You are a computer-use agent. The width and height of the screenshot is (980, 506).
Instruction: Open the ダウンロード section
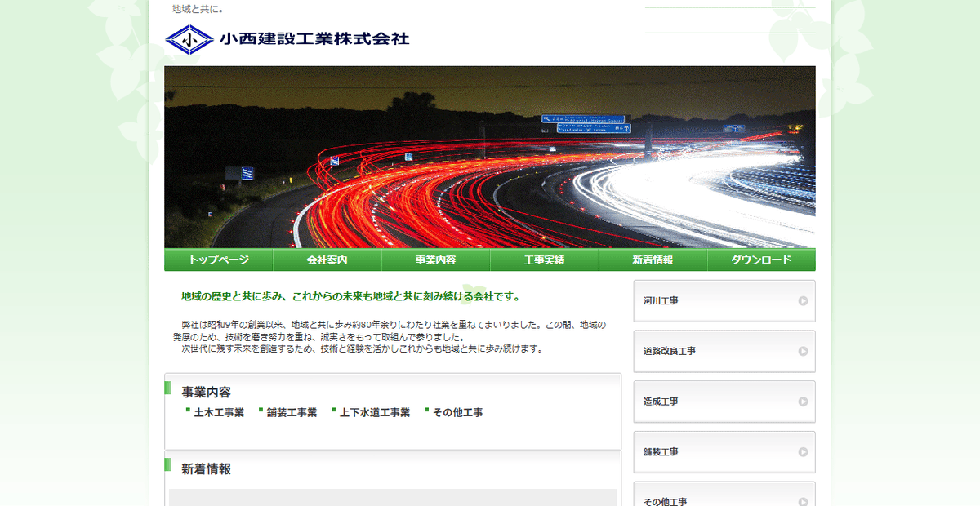[761, 260]
